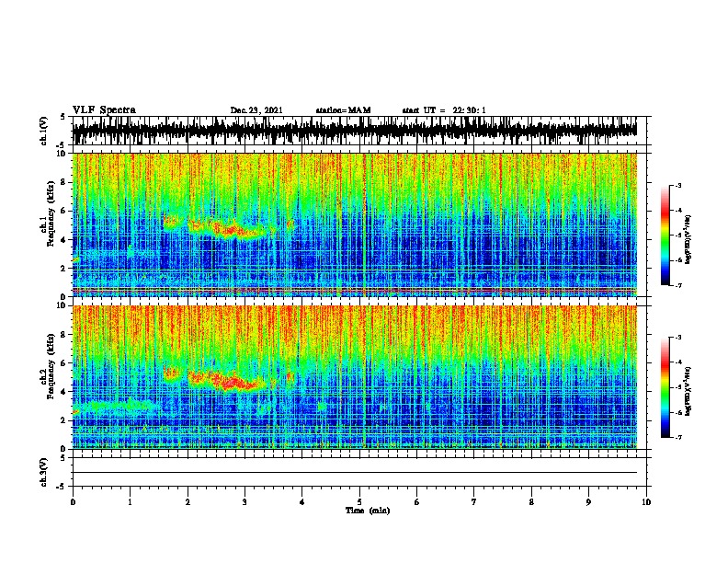This screenshot has width=728, height=563.
Task: Click the red emission burst in ch.1 spectrogram
Action: 230,230
